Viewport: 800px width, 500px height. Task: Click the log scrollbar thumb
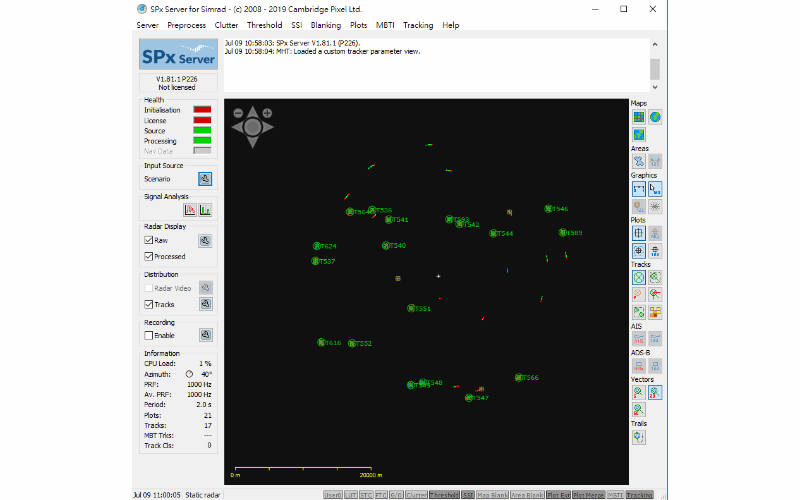click(x=655, y=69)
